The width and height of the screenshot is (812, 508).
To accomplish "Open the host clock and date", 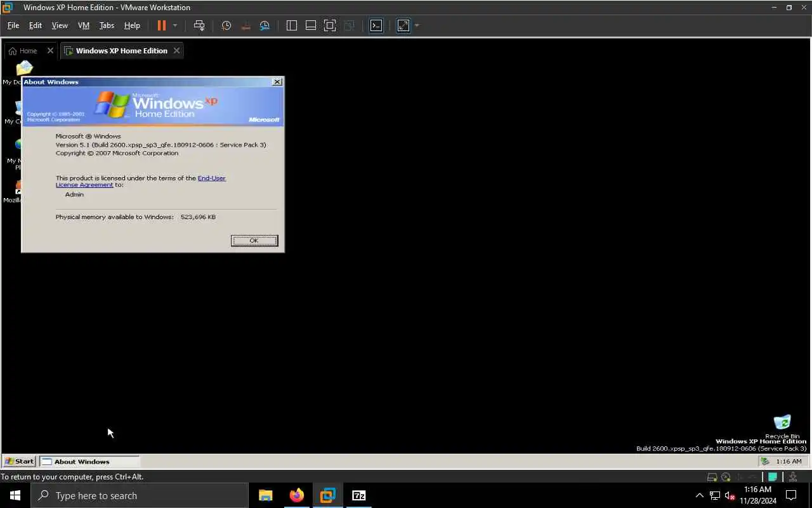I will pyautogui.click(x=758, y=495).
